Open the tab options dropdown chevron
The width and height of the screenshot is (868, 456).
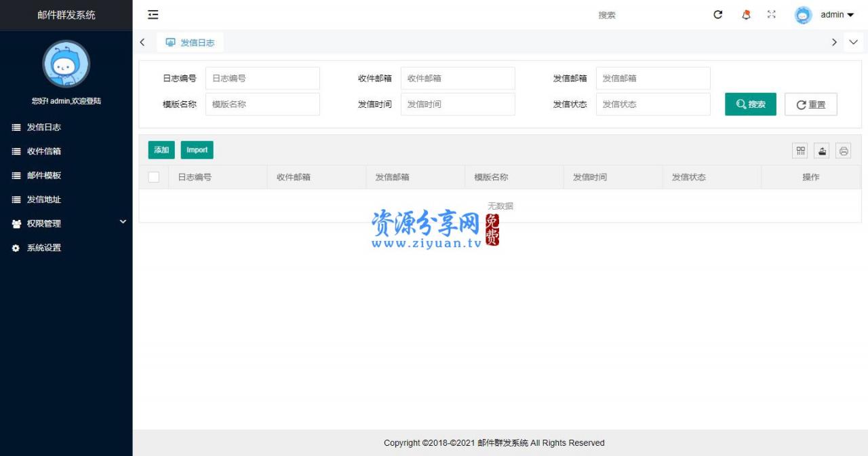[854, 42]
